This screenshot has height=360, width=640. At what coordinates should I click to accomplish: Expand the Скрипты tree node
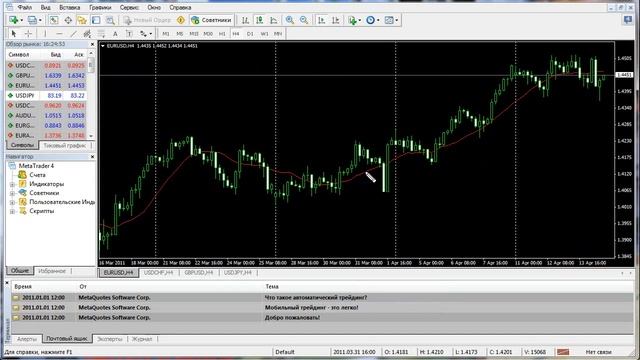(x=12, y=211)
